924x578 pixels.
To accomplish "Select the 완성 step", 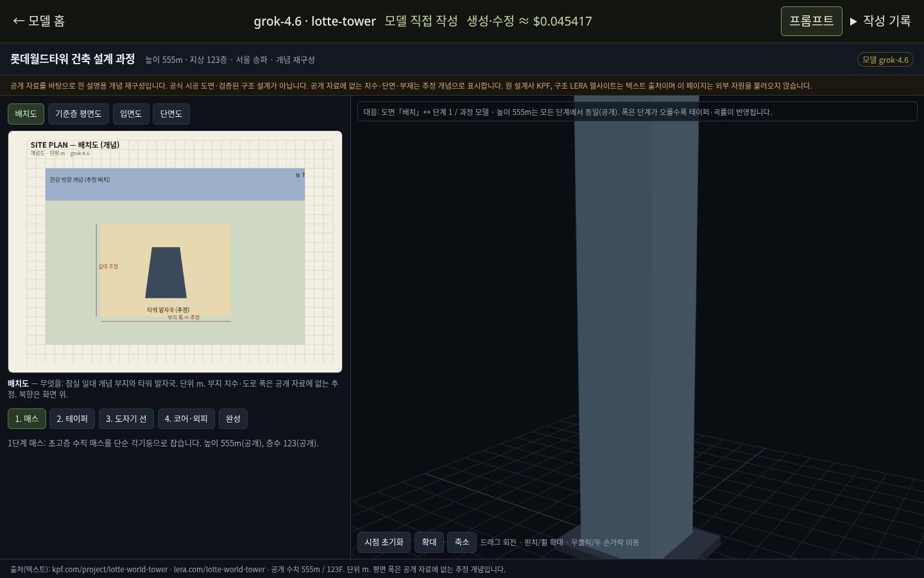I will click(233, 419).
